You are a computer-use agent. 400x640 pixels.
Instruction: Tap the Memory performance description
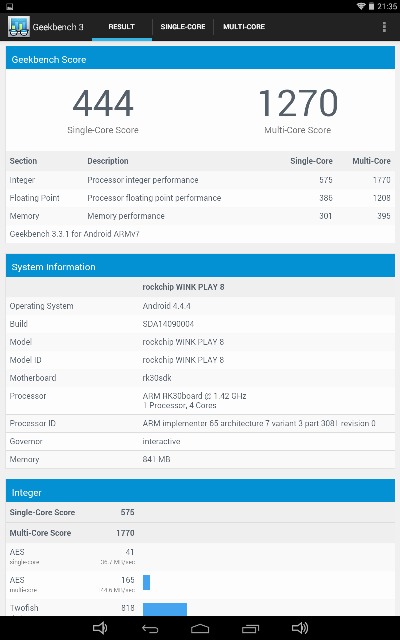coord(126,216)
